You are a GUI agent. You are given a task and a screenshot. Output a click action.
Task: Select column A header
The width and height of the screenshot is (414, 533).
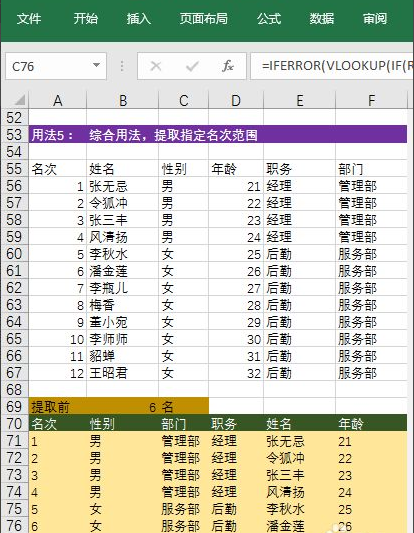tap(57, 101)
